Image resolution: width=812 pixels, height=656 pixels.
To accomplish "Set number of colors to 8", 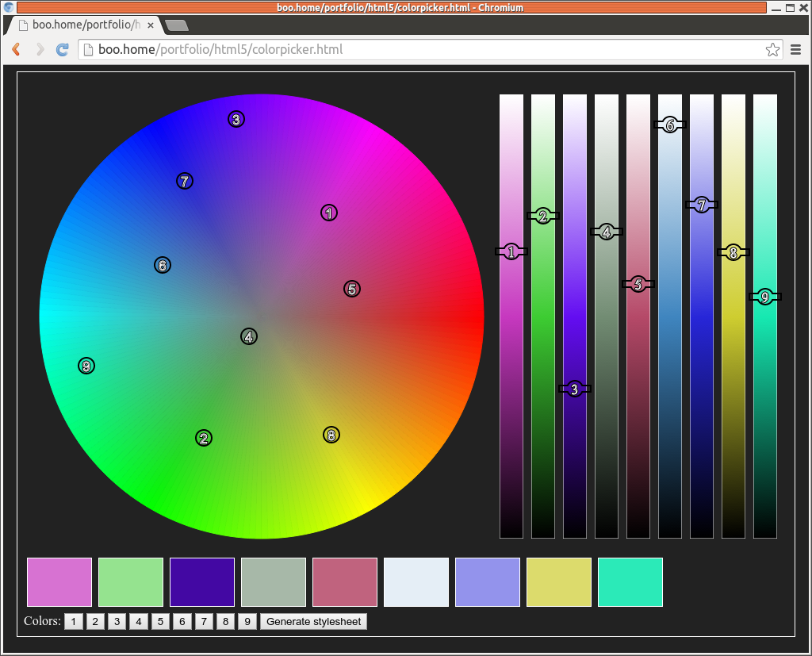I will (x=226, y=621).
